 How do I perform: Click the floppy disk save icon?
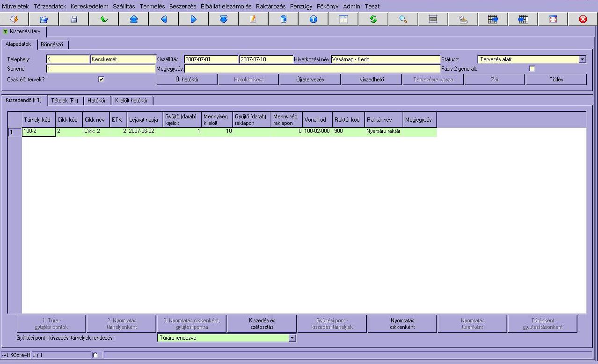74,19
